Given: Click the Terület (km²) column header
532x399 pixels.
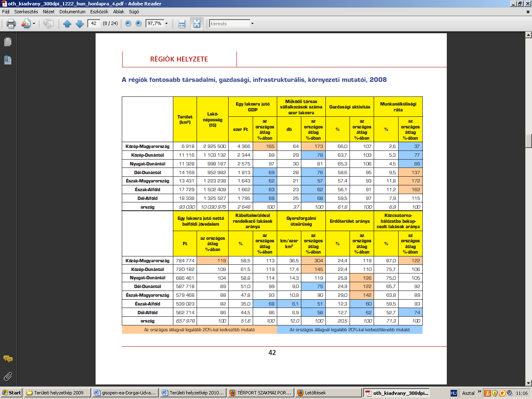Looking at the screenshot, I should [x=185, y=120].
